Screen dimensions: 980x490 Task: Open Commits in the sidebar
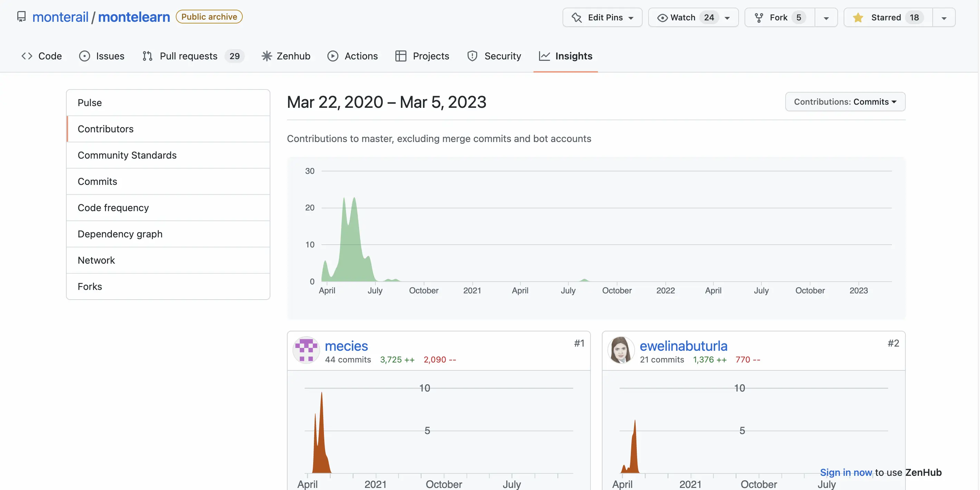tap(168, 182)
